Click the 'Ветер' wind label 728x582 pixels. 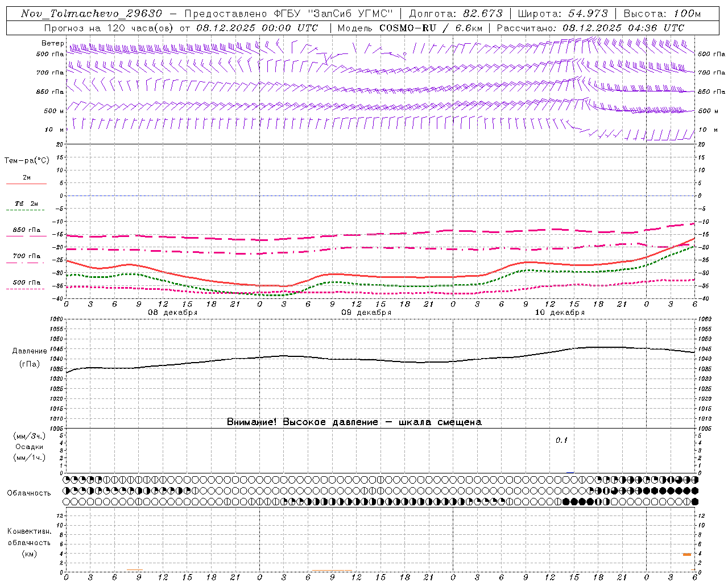click(x=52, y=43)
